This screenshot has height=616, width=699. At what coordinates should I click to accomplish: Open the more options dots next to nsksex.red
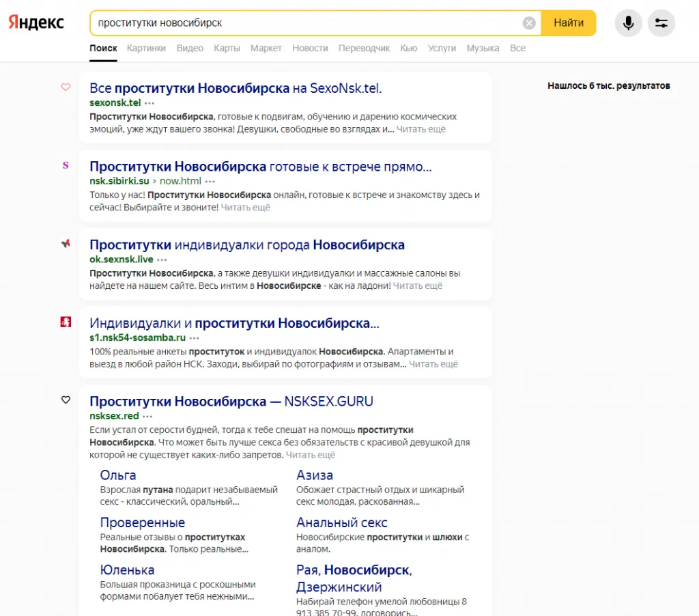click(147, 416)
